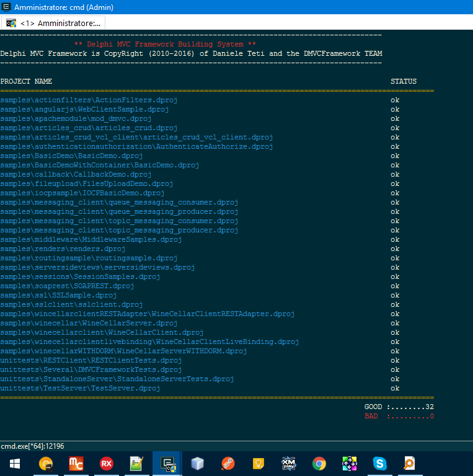Open the document magnifier search taskbar icon
Viewport: 473px width, 476px height.
tap(409, 464)
